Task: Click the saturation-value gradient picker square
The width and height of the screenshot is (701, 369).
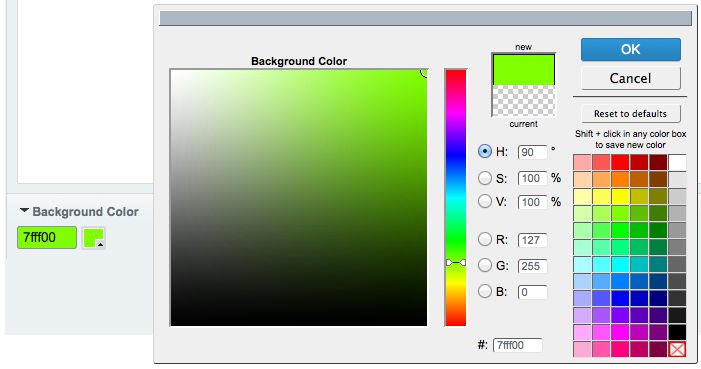Action: tap(299, 197)
